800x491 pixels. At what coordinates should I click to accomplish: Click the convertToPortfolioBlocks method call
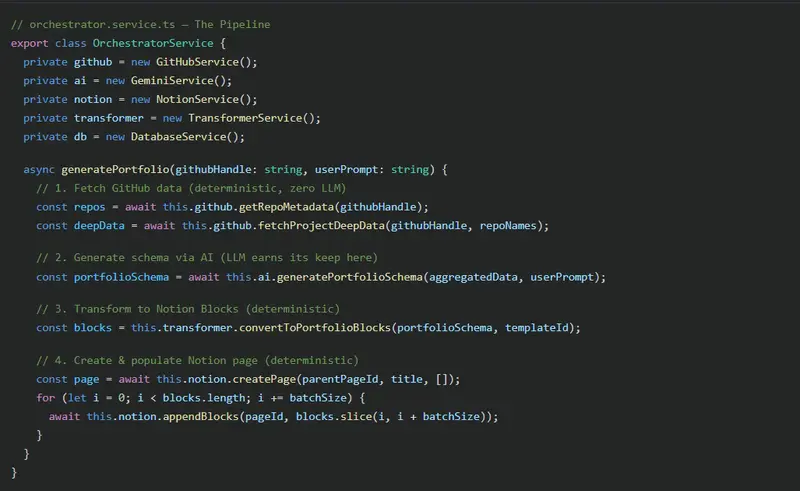tap(315, 328)
